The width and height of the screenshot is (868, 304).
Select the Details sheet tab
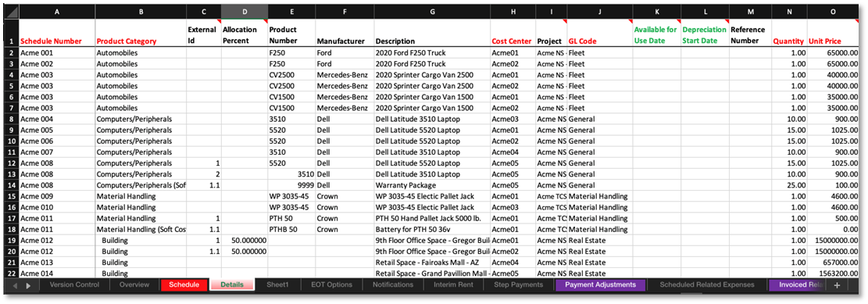point(232,284)
